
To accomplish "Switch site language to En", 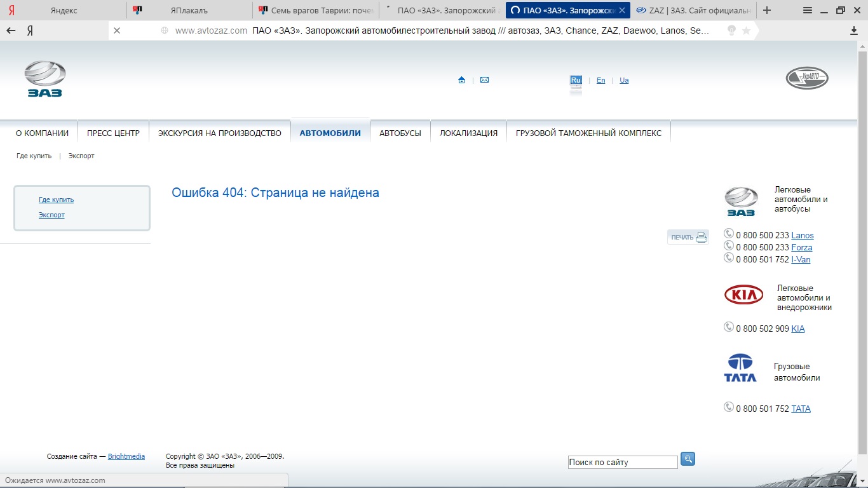I will point(600,81).
